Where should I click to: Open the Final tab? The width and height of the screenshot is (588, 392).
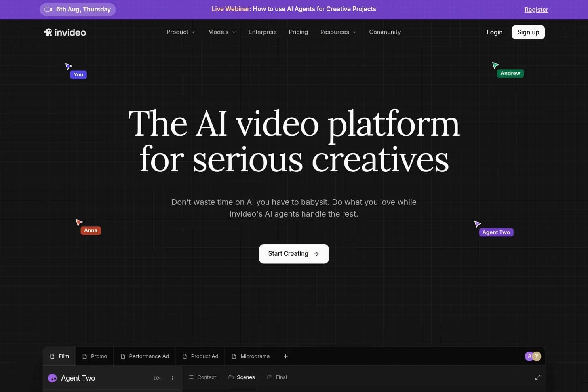(277, 377)
